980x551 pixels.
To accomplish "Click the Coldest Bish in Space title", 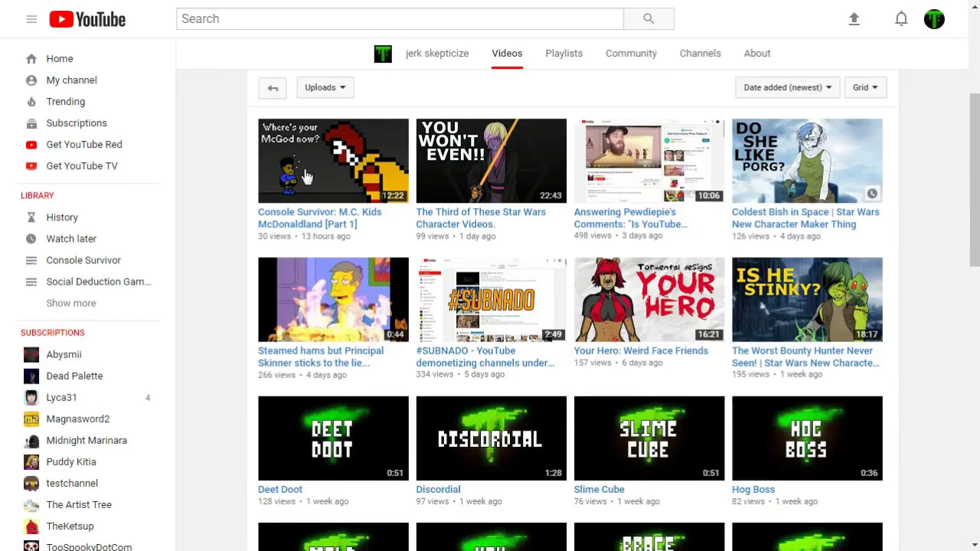I will (x=805, y=218).
